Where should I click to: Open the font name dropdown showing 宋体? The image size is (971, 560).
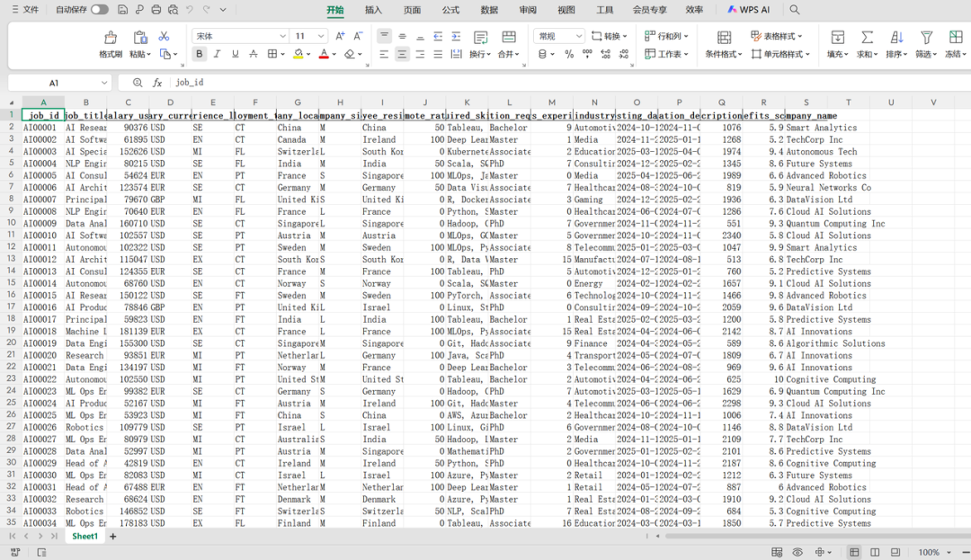coord(282,36)
